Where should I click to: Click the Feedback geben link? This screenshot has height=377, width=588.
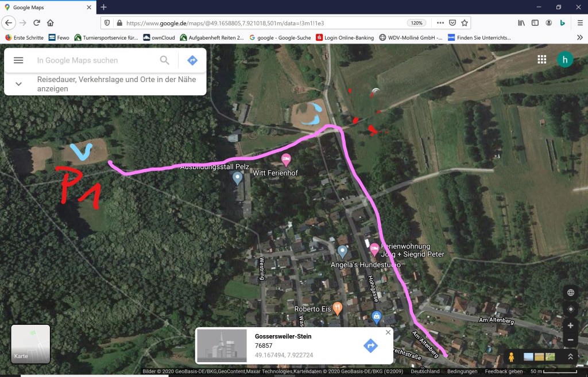pos(504,371)
